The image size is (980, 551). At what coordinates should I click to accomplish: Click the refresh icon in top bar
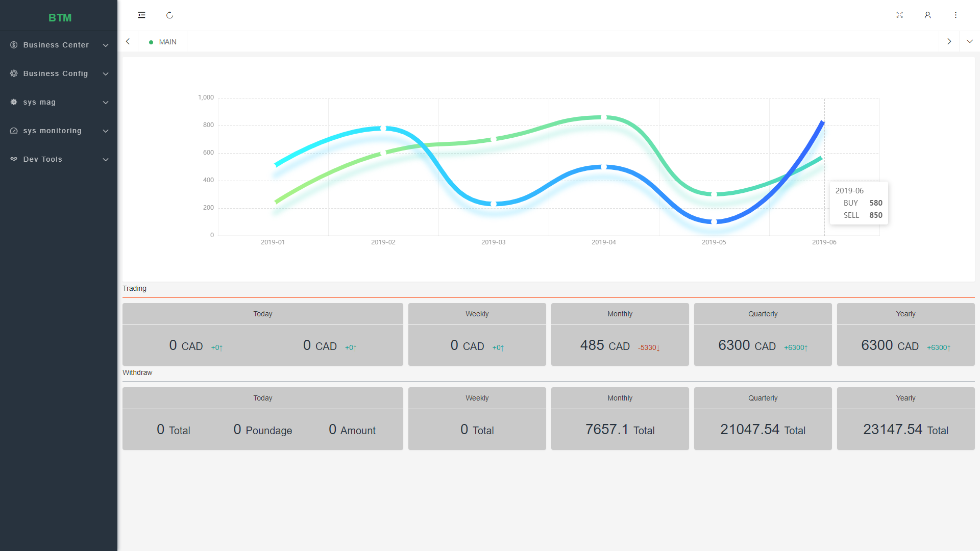pyautogui.click(x=169, y=15)
